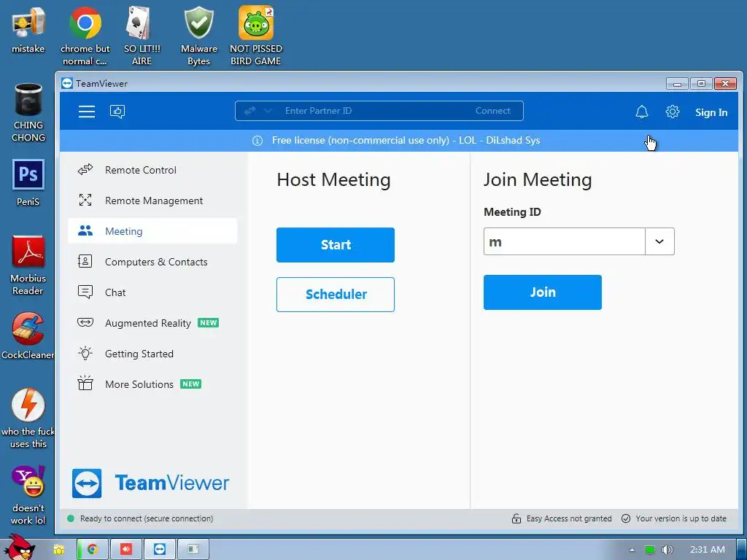Click the Augmented Reality headset icon
Screen dimensions: 747x560
pyautogui.click(x=85, y=322)
